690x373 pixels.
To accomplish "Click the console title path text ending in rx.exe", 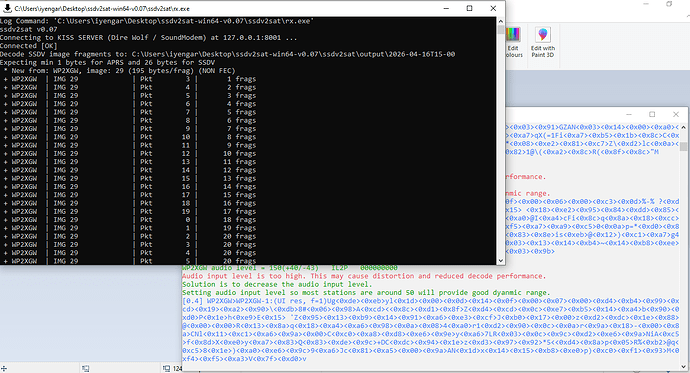I will pyautogui.click(x=102, y=8).
